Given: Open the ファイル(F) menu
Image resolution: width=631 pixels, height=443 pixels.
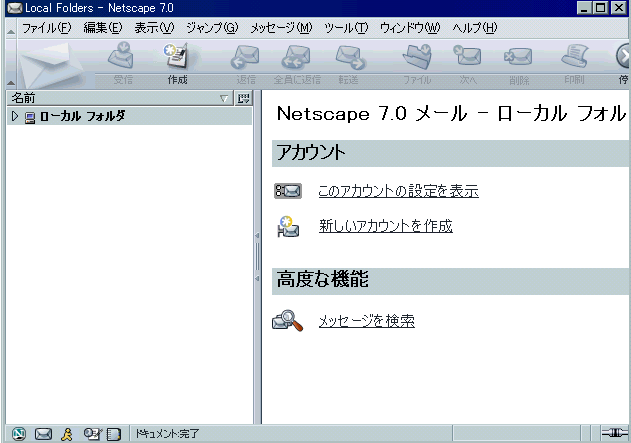Looking at the screenshot, I should pos(46,28).
